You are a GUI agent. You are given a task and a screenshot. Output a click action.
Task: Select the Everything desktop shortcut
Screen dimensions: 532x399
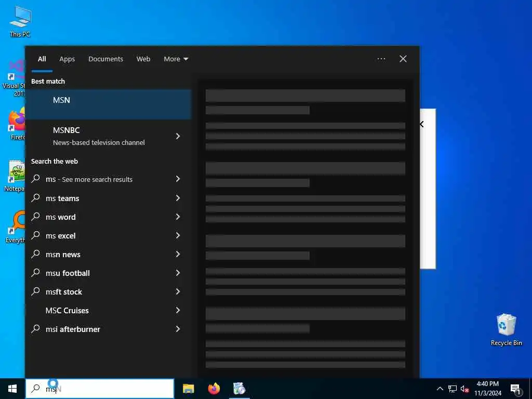click(15, 227)
